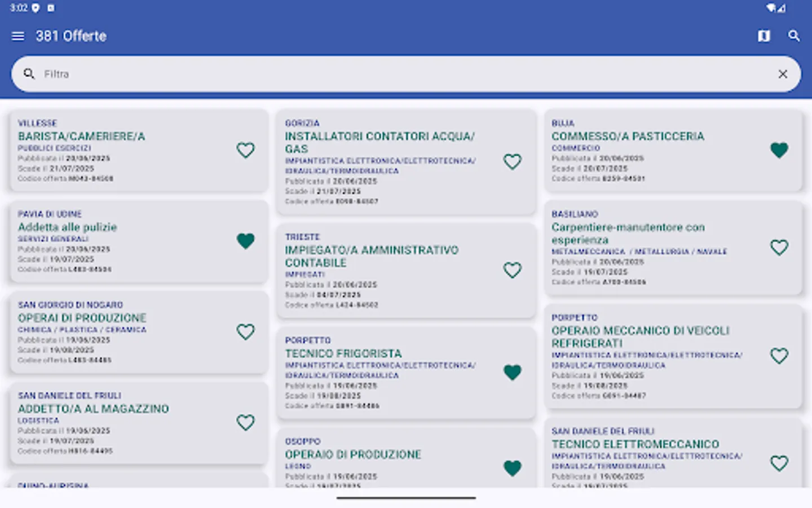Clear the filter with the X icon
Image resolution: width=812 pixels, height=508 pixels.
point(783,74)
